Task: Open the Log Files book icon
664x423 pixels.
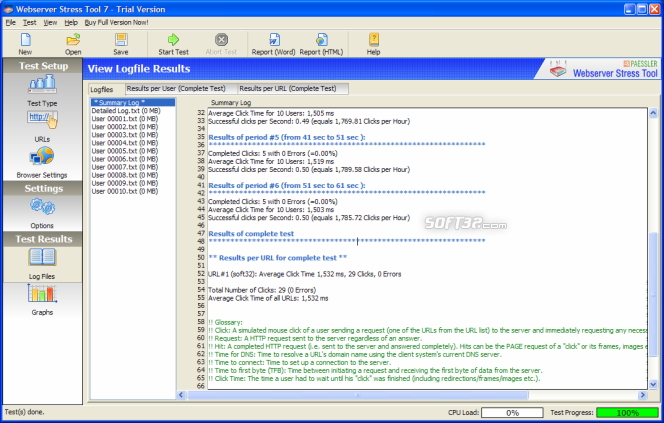Action: click(x=42, y=264)
